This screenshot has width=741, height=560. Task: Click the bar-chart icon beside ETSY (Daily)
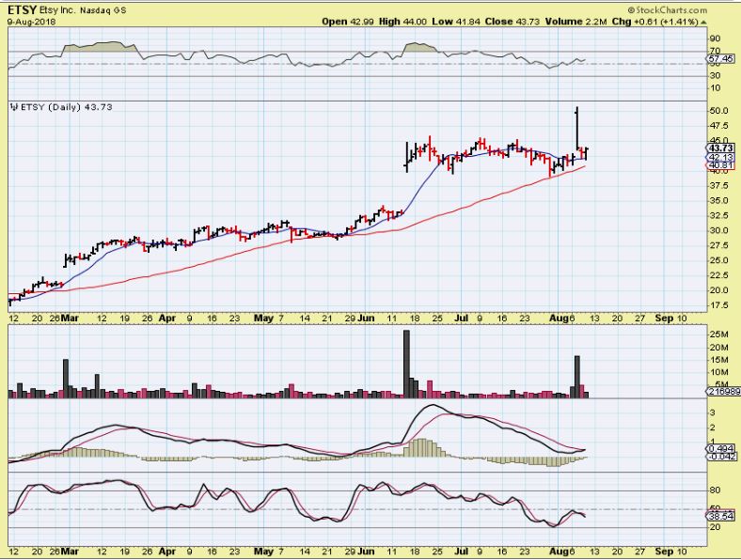point(14,107)
